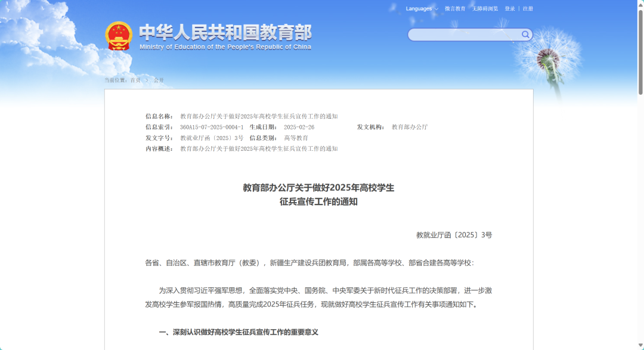Go to 首页 in the breadcrumb
644x350 pixels.
(x=135, y=80)
